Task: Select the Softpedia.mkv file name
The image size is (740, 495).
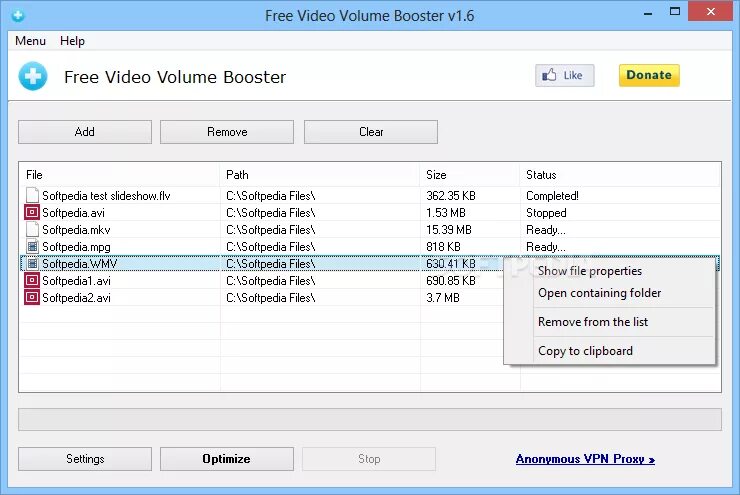Action: tap(76, 229)
